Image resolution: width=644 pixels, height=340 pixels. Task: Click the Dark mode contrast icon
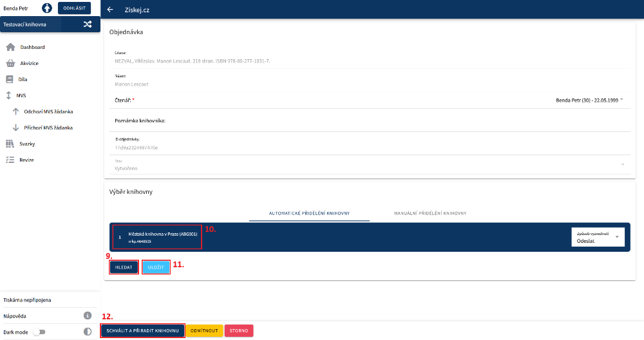(x=88, y=332)
